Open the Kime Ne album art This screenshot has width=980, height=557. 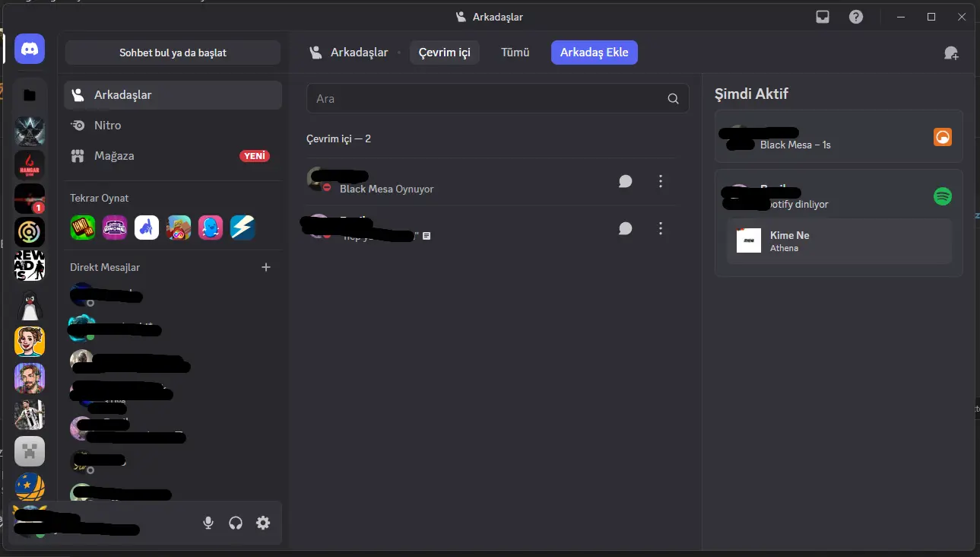tap(749, 240)
